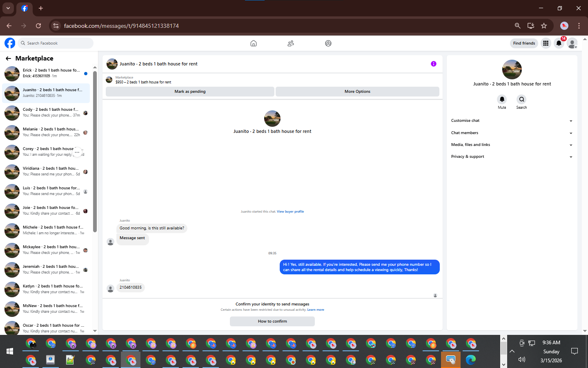
Task: Open the $950 listing link in chat header
Action: [143, 82]
